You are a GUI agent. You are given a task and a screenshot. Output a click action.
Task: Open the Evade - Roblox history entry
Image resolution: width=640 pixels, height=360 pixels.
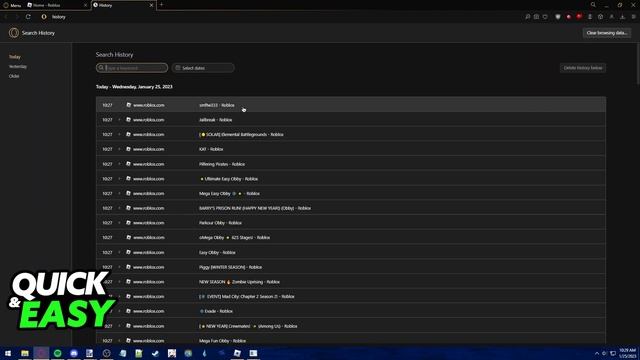[351, 311]
